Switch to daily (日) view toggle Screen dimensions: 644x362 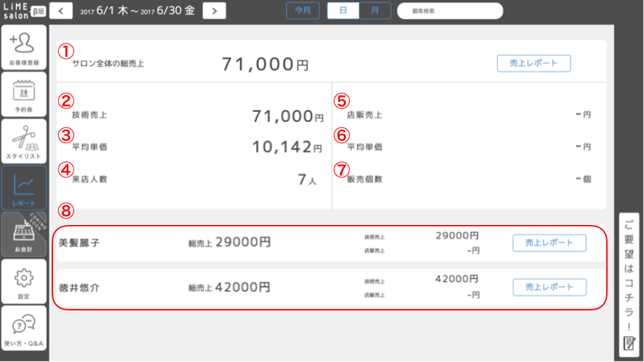[x=343, y=11]
